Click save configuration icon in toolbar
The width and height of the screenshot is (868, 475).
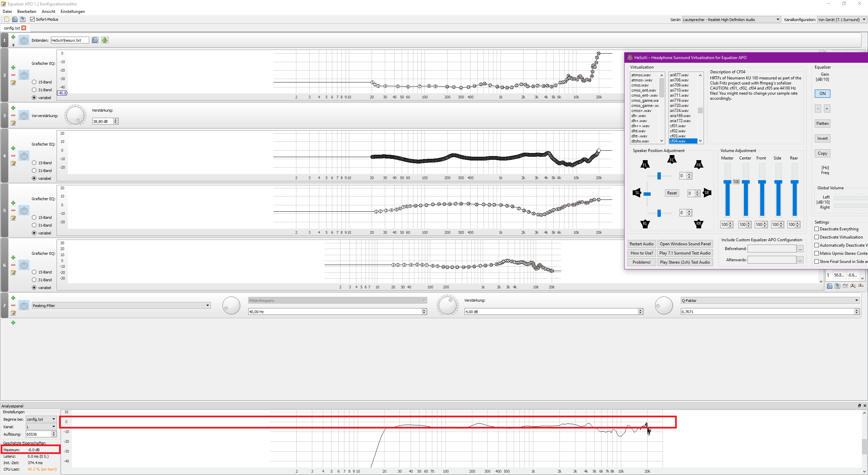tap(23, 19)
